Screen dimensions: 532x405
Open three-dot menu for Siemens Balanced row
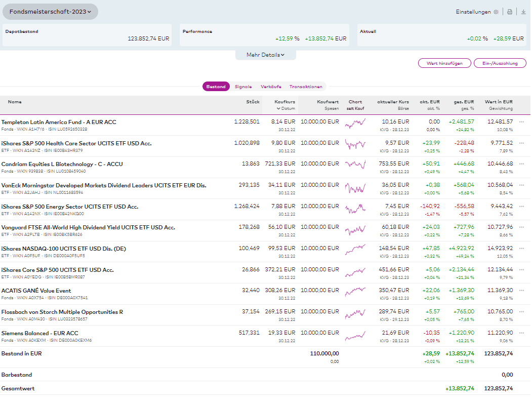(521, 333)
